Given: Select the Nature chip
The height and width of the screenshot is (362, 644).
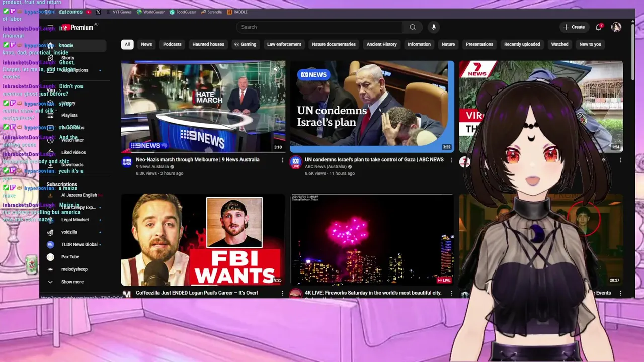Looking at the screenshot, I should point(448,44).
